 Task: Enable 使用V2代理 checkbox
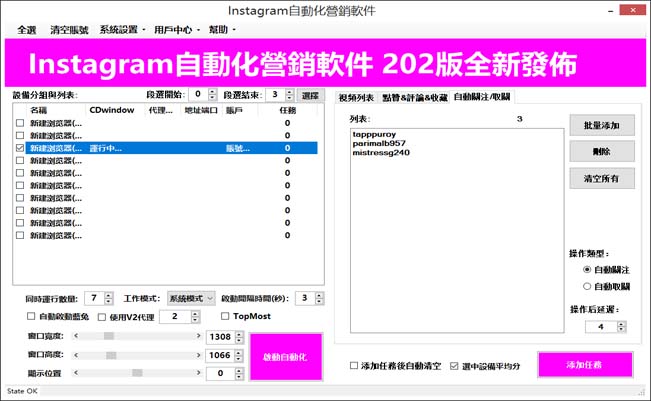[102, 317]
